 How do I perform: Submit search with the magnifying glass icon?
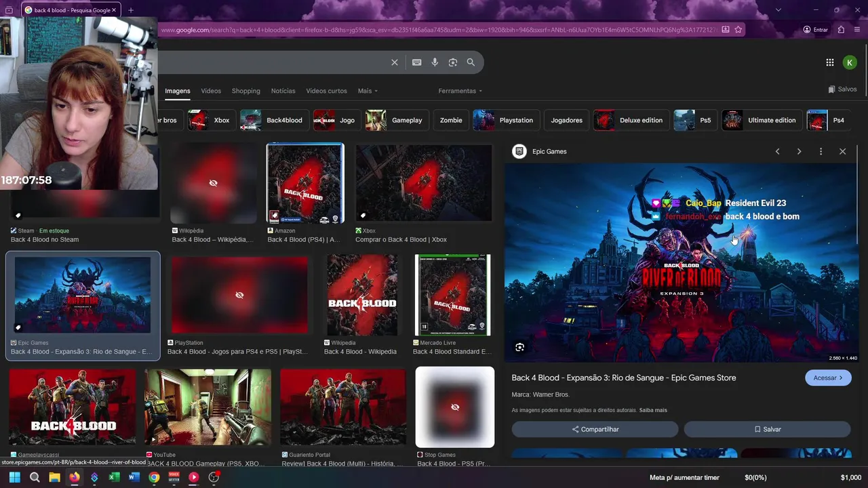click(471, 62)
